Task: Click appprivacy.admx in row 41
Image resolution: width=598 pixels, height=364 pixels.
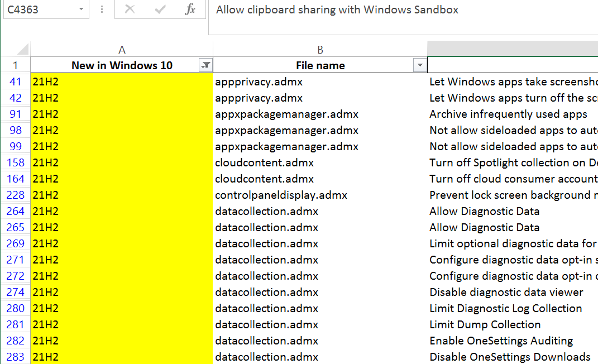Action: [x=320, y=82]
